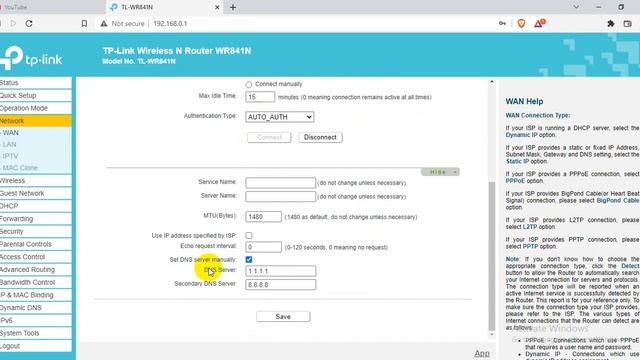The height and width of the screenshot is (360, 640).
Task: Open the Wireless menu item
Action: click(x=36, y=180)
